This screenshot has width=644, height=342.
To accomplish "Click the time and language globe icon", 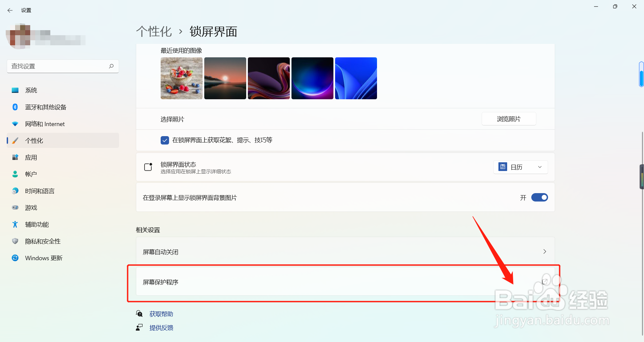I will coord(15,191).
